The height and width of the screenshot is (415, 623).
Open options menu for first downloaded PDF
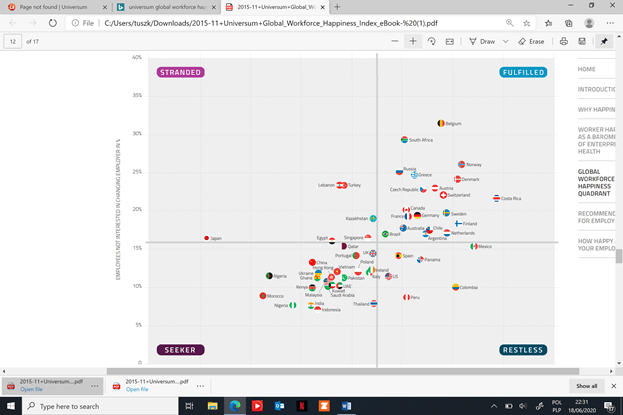[x=96, y=385]
